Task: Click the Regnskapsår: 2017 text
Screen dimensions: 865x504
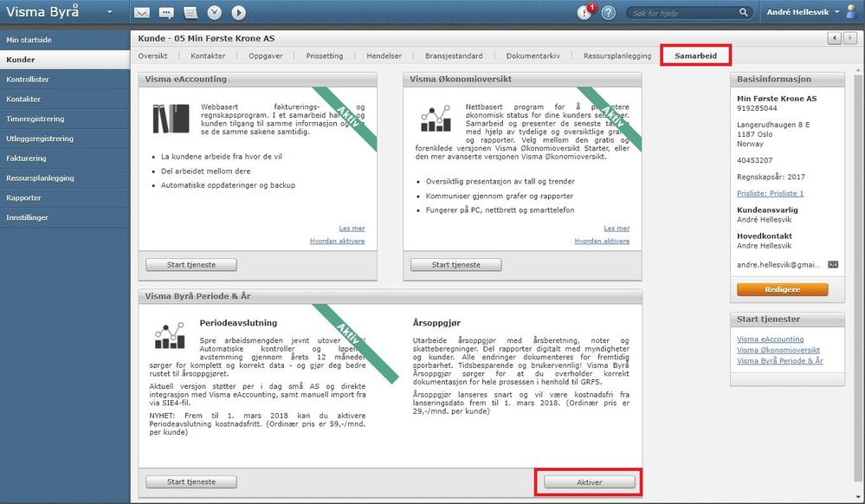Action: pyautogui.click(x=771, y=177)
